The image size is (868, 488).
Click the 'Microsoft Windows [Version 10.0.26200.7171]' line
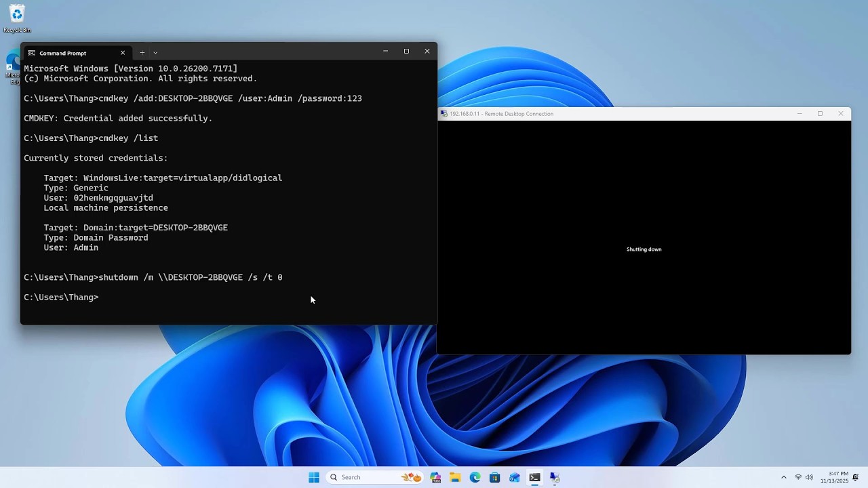(131, 68)
